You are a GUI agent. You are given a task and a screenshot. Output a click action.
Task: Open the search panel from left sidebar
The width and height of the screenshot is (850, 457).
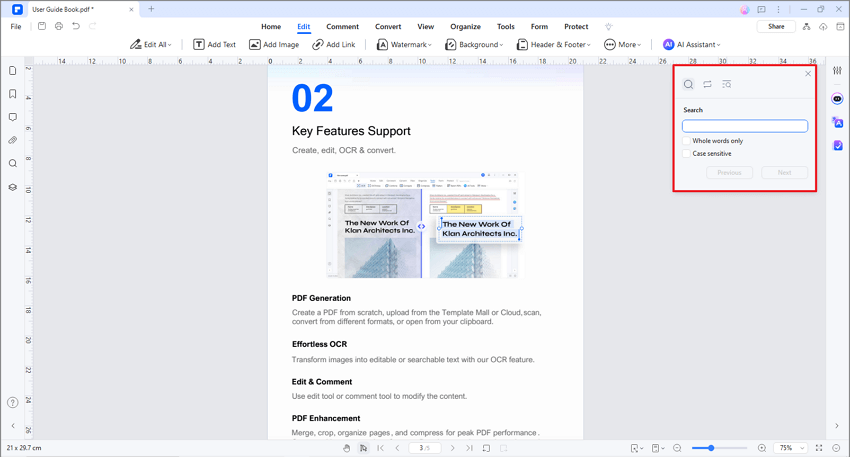(x=12, y=164)
